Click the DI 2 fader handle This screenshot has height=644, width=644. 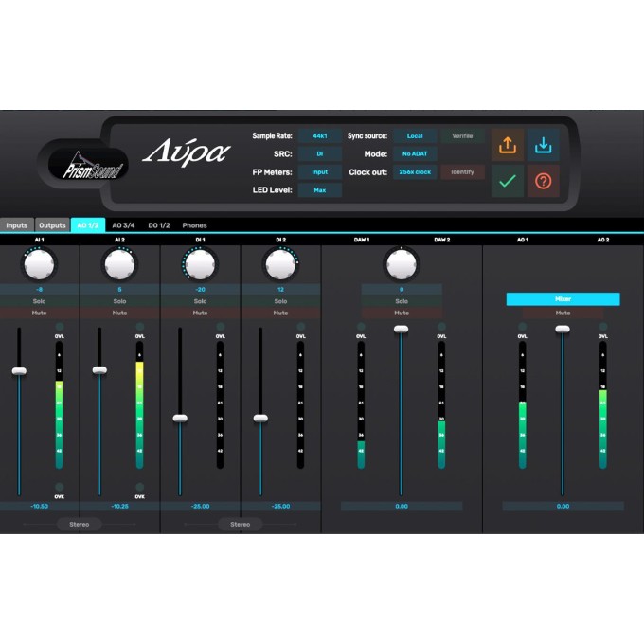pyautogui.click(x=260, y=418)
